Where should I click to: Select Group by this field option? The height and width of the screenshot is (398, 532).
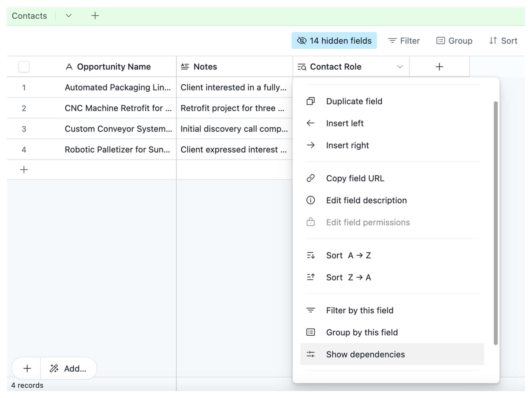click(x=362, y=332)
